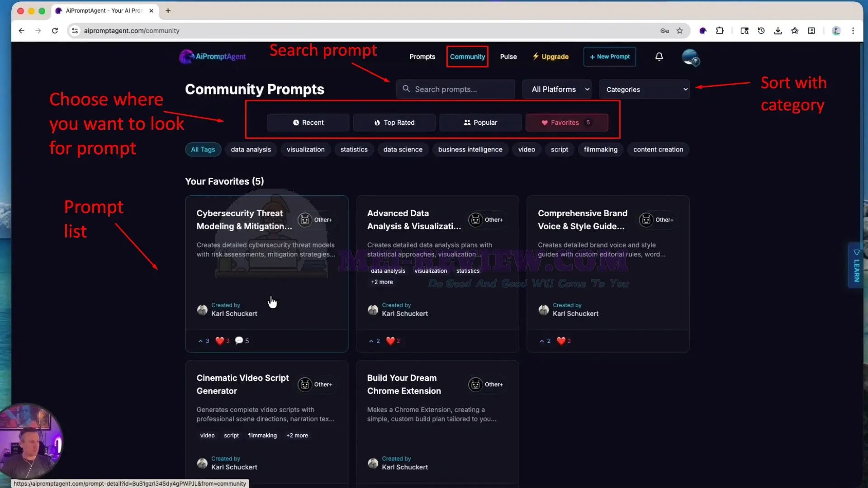
Task: Expand +2 more tags on Cinematic Video card
Action: pos(297,436)
